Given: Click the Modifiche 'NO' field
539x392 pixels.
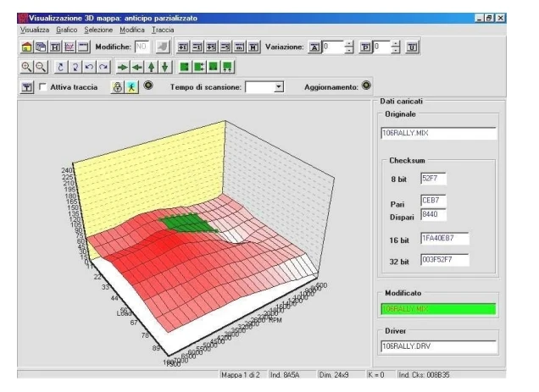Looking at the screenshot, I should (x=142, y=47).
